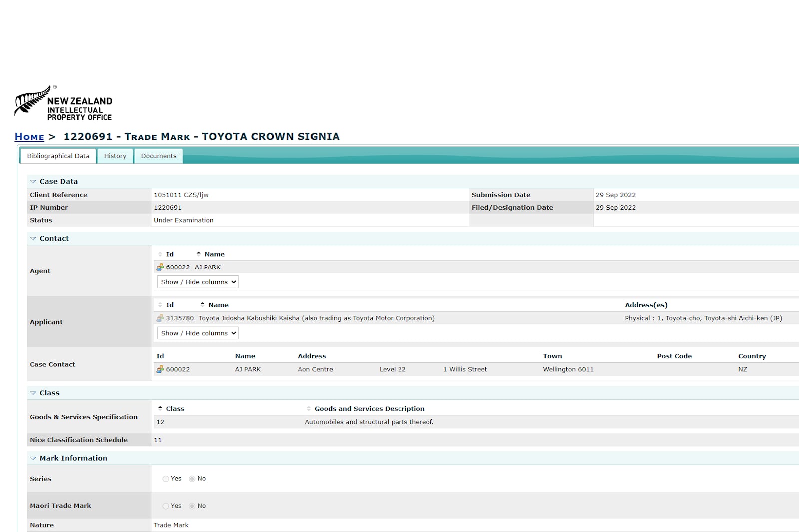Click the Address(es) column header
This screenshot has height=532, width=799.
click(x=646, y=305)
